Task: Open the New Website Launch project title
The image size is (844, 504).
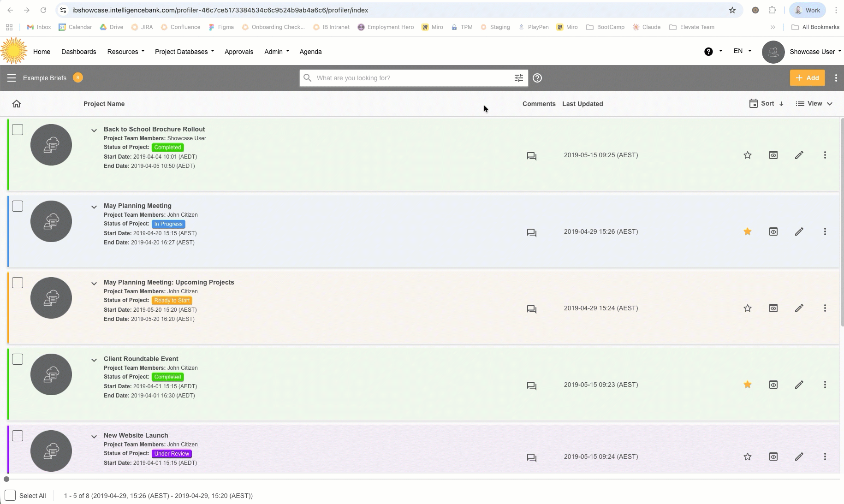Action: (136, 435)
